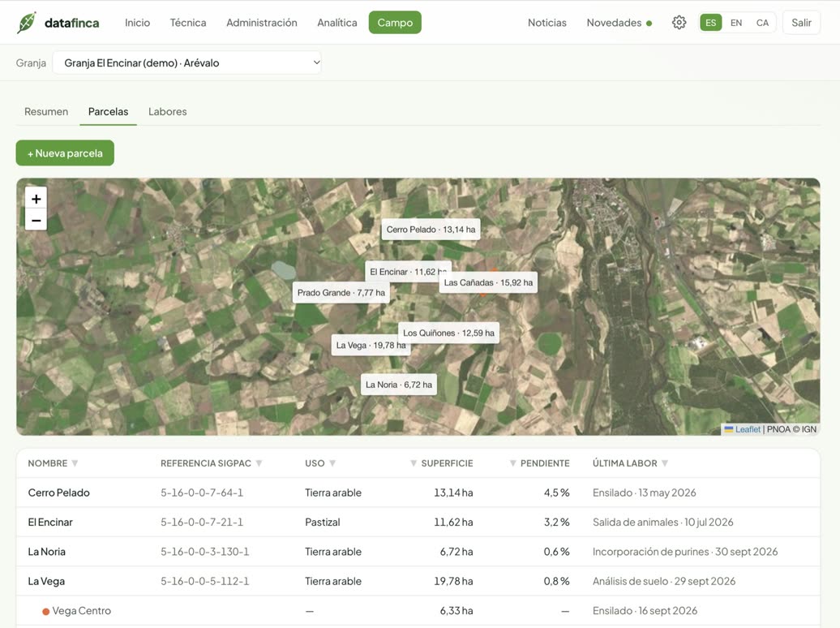Click the Nueva parcela button

pos(65,153)
